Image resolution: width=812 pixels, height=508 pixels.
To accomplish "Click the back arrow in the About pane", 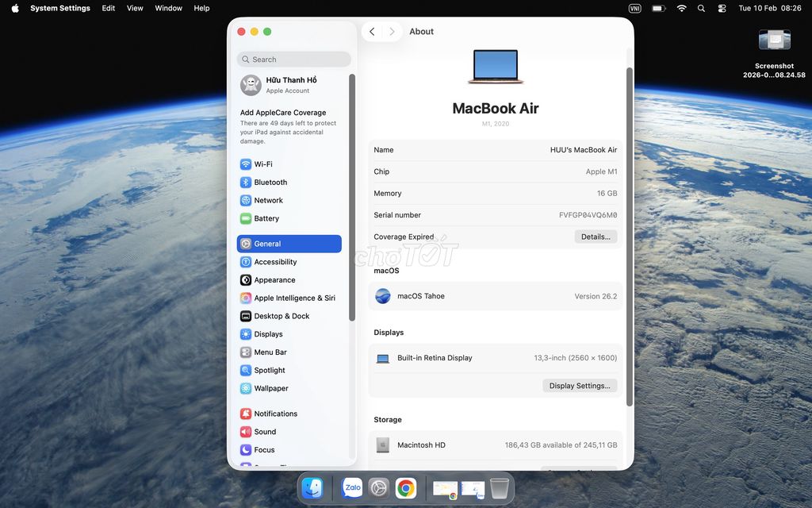I will 371,31.
